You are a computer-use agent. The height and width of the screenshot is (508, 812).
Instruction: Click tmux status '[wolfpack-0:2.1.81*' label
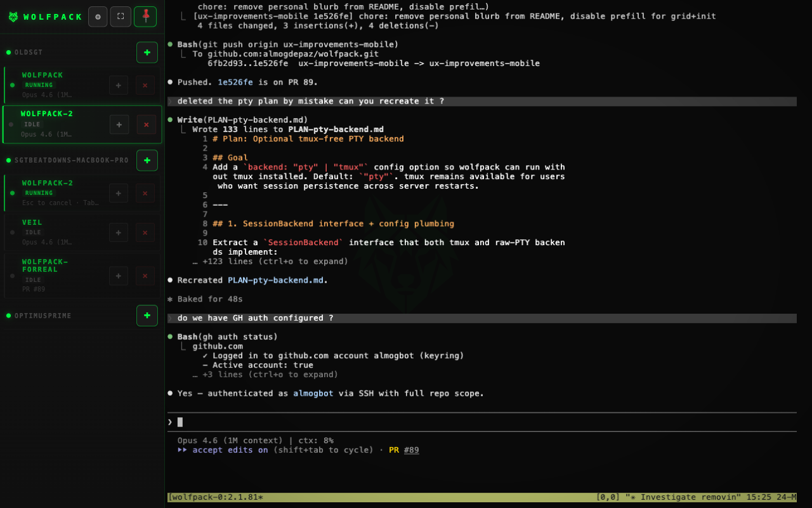(216, 497)
